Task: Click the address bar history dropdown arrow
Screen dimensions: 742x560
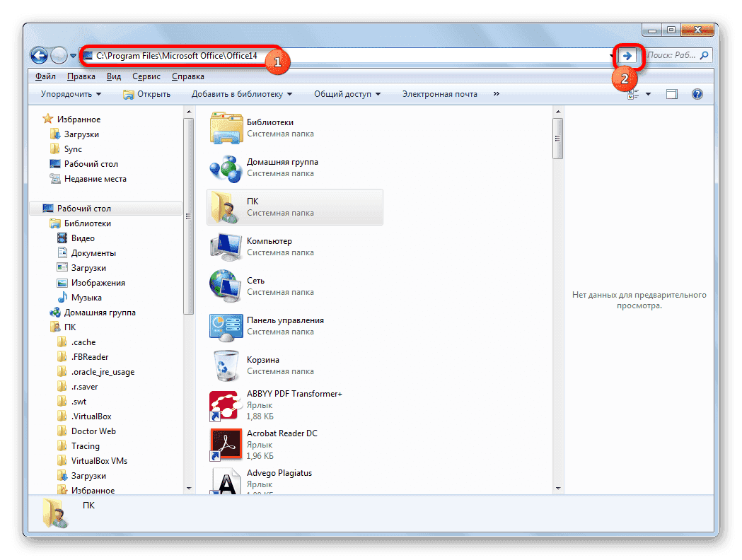Action: [611, 56]
